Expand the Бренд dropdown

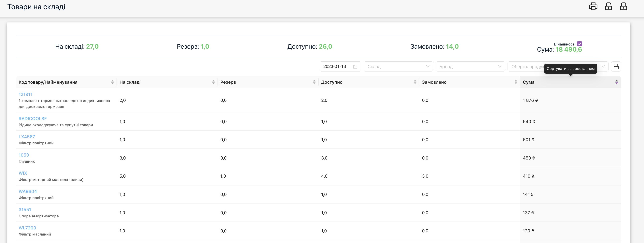pyautogui.click(x=470, y=66)
